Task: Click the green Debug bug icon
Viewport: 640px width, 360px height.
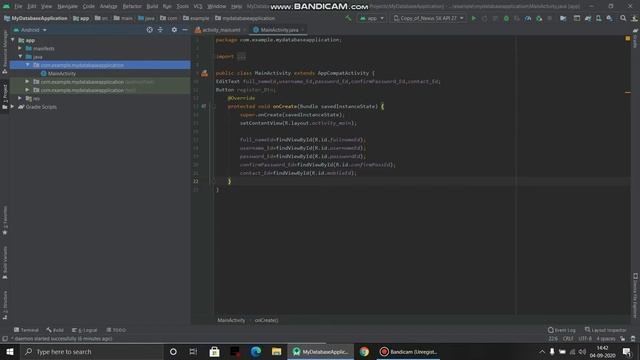Action: click(506, 18)
